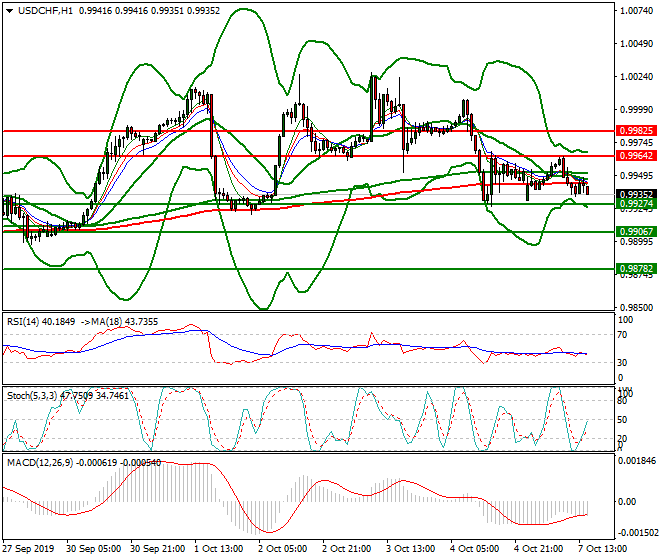
Task: Select the 30 Sep 21:00 time axis label
Action: point(158,549)
